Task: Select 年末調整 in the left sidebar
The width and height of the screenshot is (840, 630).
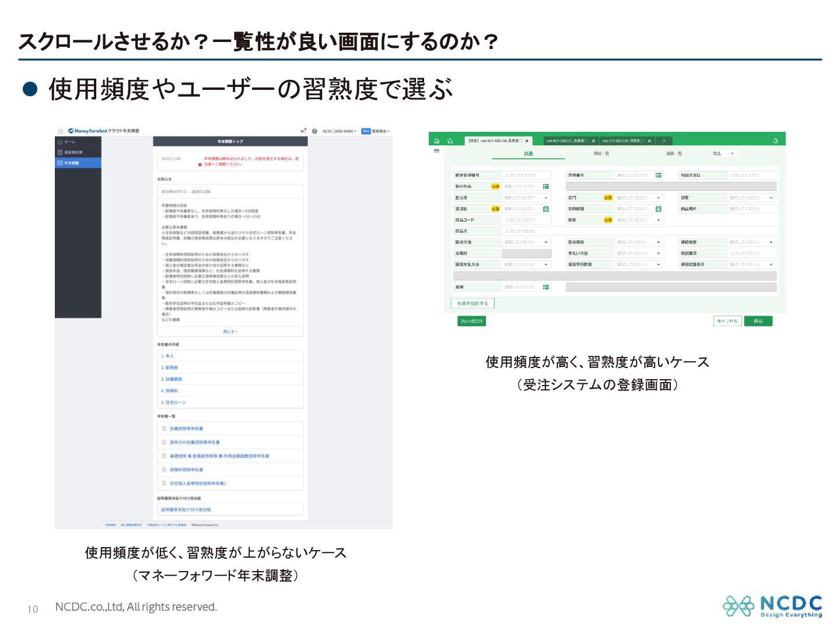Action: point(78,163)
